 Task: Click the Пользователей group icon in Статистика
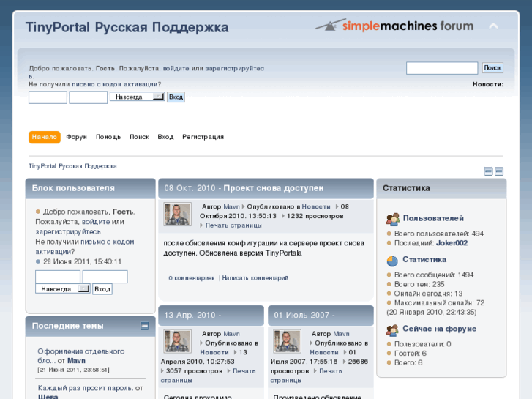pyautogui.click(x=393, y=219)
